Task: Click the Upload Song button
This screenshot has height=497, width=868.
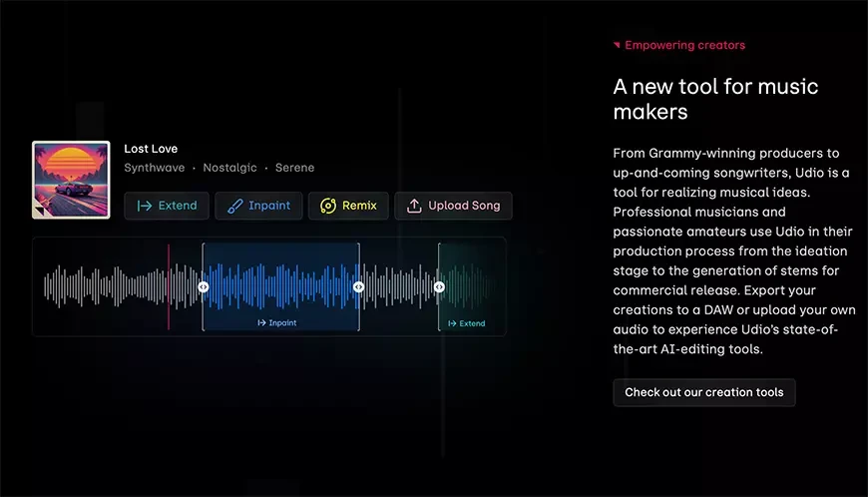Action: coord(453,206)
